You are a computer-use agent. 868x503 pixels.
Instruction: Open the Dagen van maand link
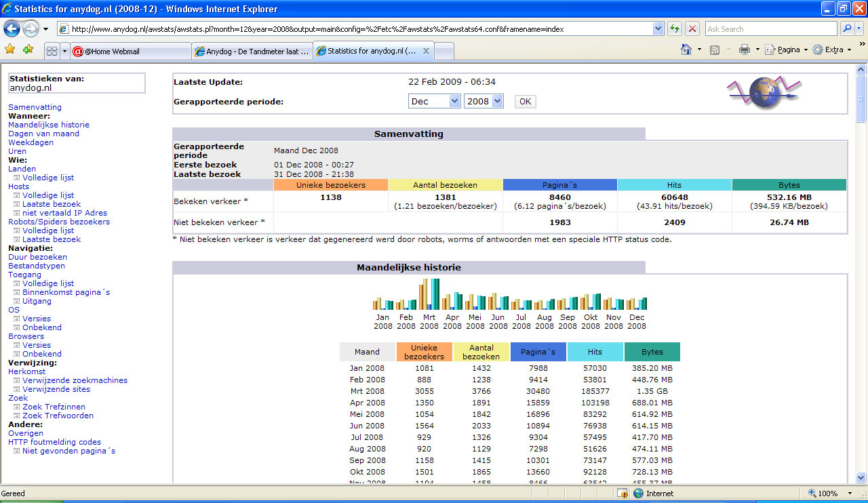point(43,134)
